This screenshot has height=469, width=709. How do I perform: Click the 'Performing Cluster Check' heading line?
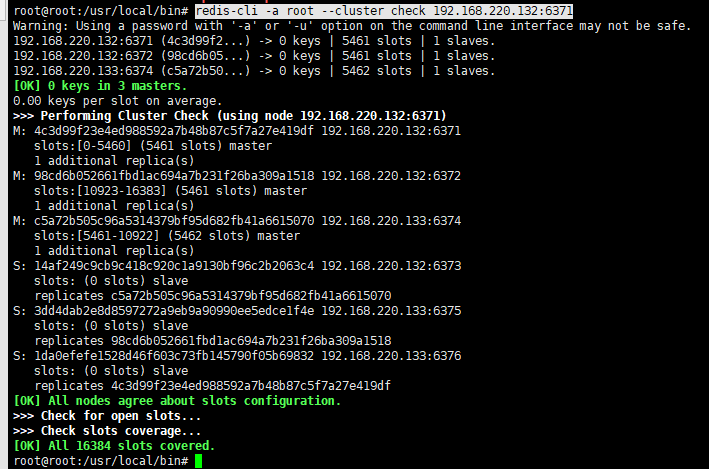(x=230, y=116)
